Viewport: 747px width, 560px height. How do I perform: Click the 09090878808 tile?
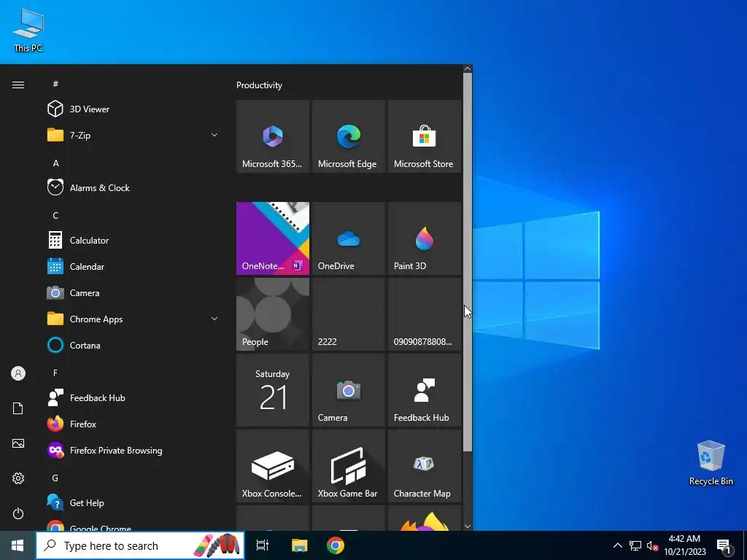point(425,314)
